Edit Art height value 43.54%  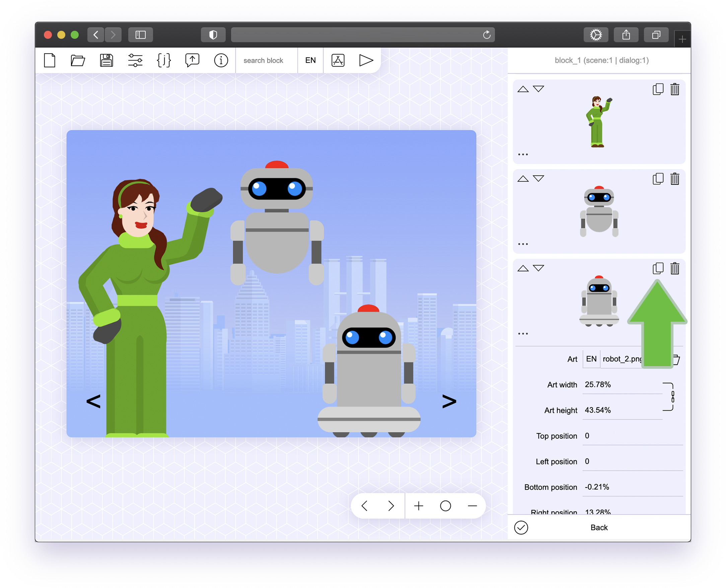622,411
